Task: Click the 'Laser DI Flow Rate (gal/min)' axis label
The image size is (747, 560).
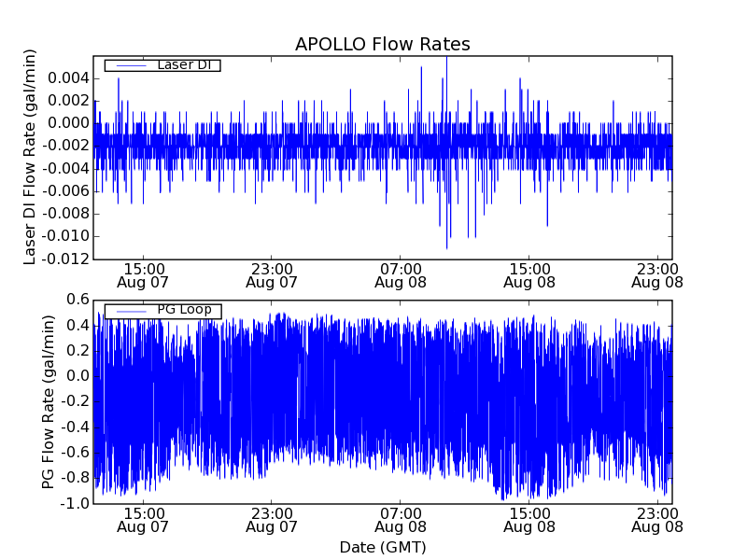Action: pos(30,157)
